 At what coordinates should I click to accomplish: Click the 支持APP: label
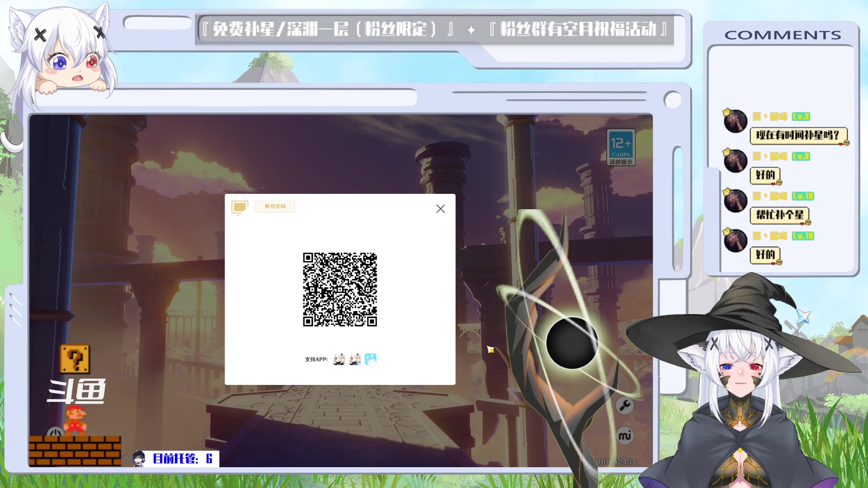click(316, 360)
